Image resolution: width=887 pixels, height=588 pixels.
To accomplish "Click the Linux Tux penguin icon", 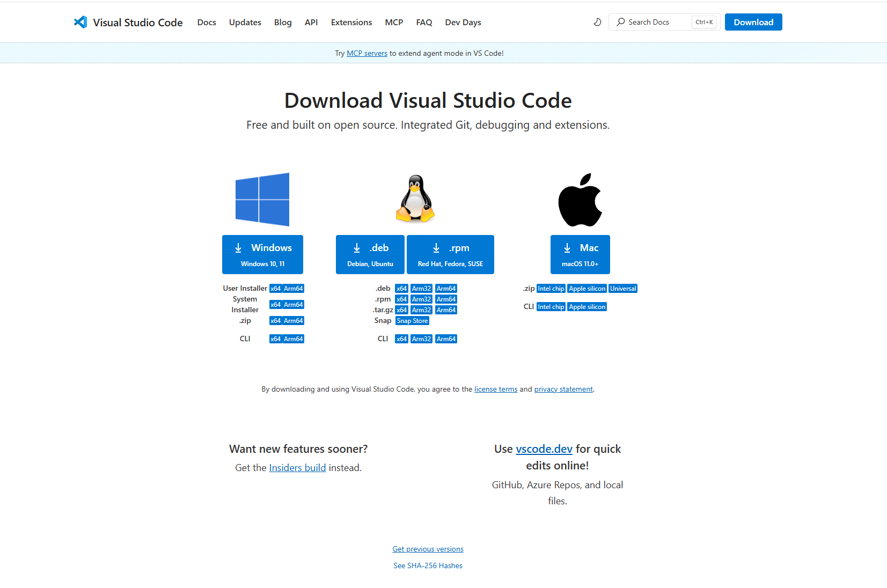I will [415, 199].
